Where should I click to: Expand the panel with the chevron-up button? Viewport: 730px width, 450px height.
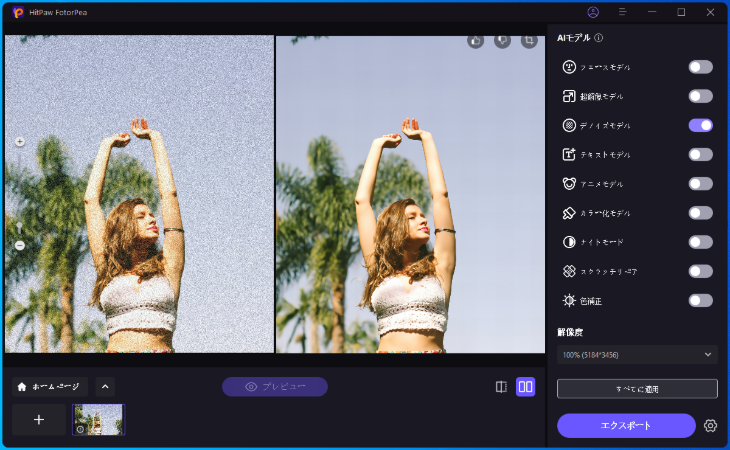(x=105, y=387)
